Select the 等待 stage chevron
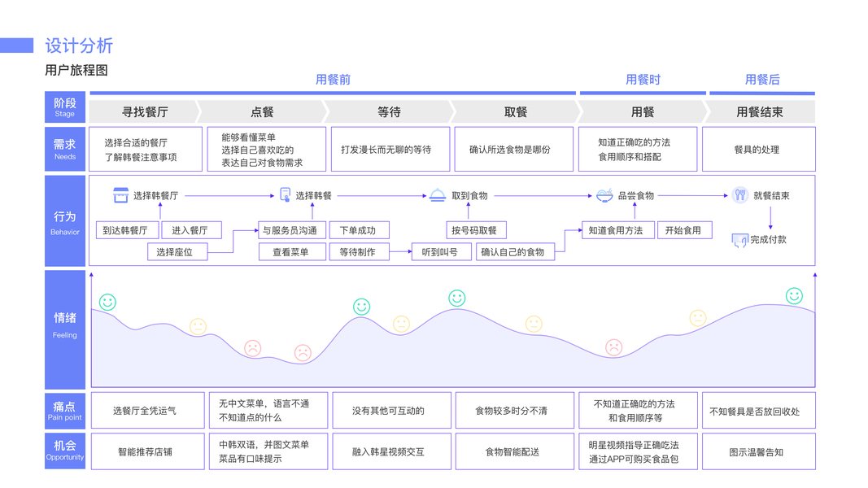The height and width of the screenshot is (488, 868). [x=389, y=111]
